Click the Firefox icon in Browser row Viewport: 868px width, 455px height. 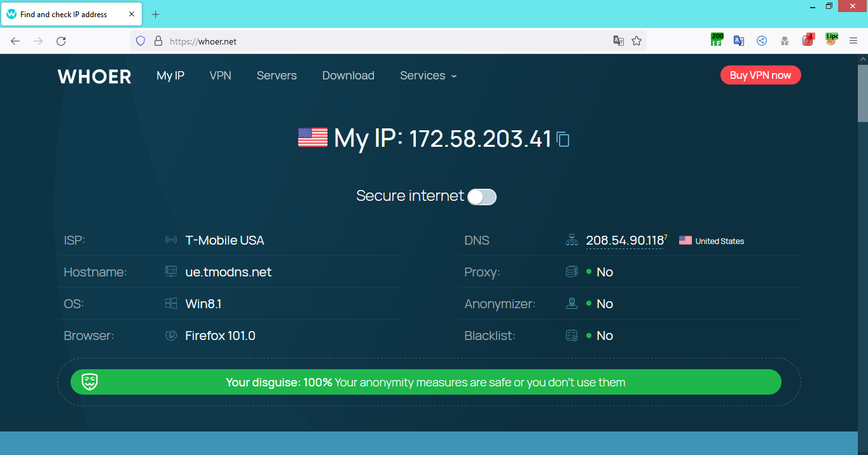(x=170, y=336)
